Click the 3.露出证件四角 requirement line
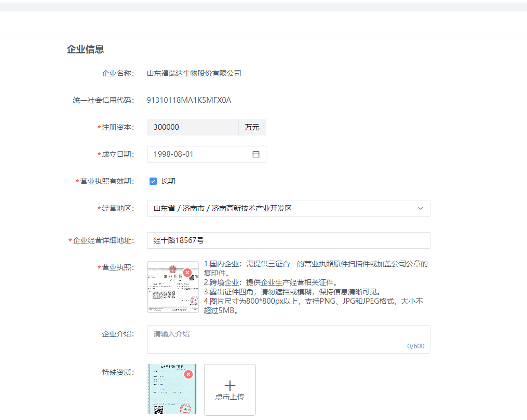The height and width of the screenshot is (420, 527). pyautogui.click(x=292, y=292)
